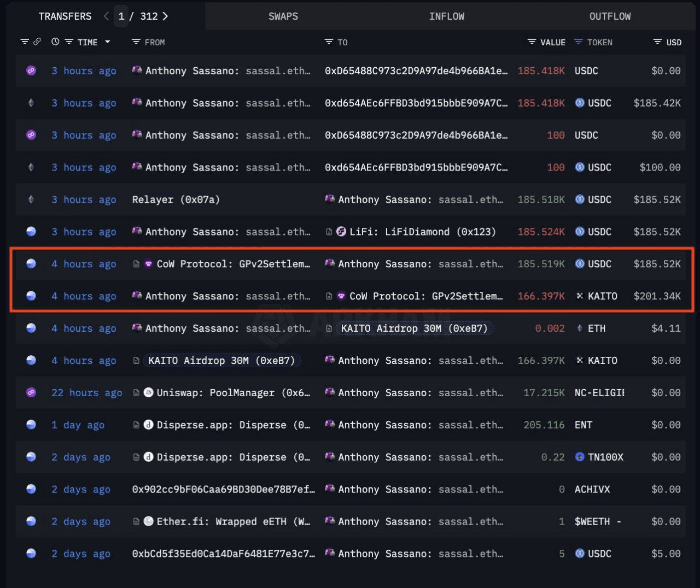Viewport: 700px width, 588px height.
Task: Click the 0.002 ETH value
Action: (x=550, y=328)
